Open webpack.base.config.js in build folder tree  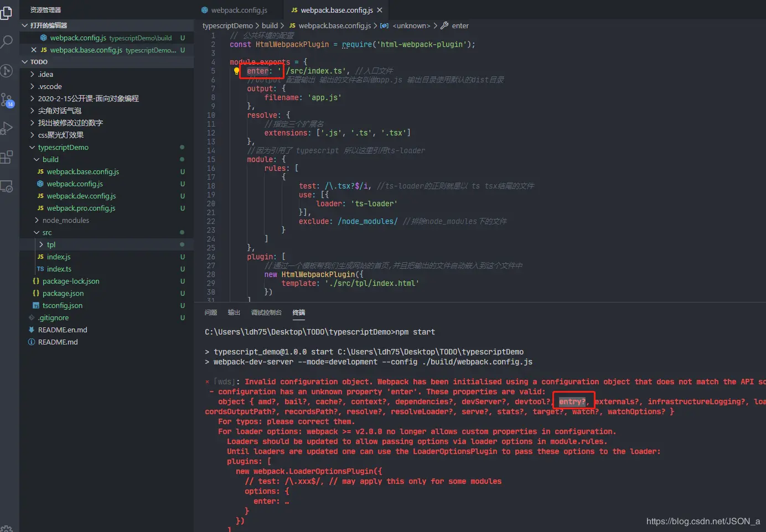(106, 171)
